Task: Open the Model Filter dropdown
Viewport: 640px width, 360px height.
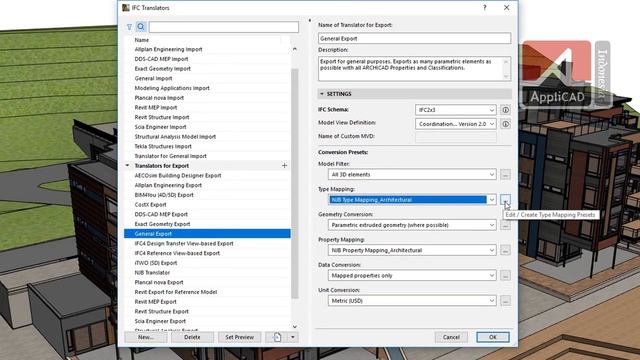Action: click(x=412, y=174)
